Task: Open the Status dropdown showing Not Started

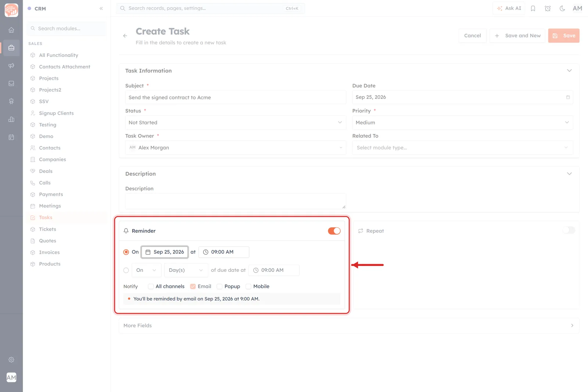Action: click(x=236, y=123)
